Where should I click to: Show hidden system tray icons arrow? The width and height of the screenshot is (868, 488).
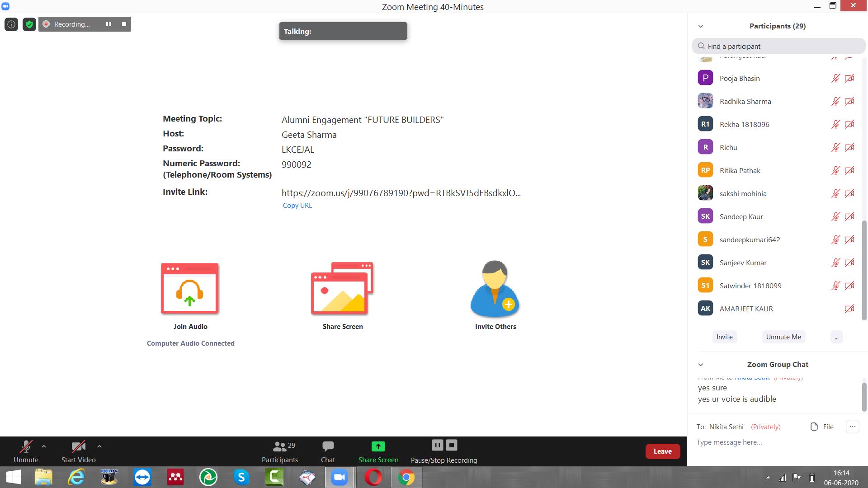(768, 478)
